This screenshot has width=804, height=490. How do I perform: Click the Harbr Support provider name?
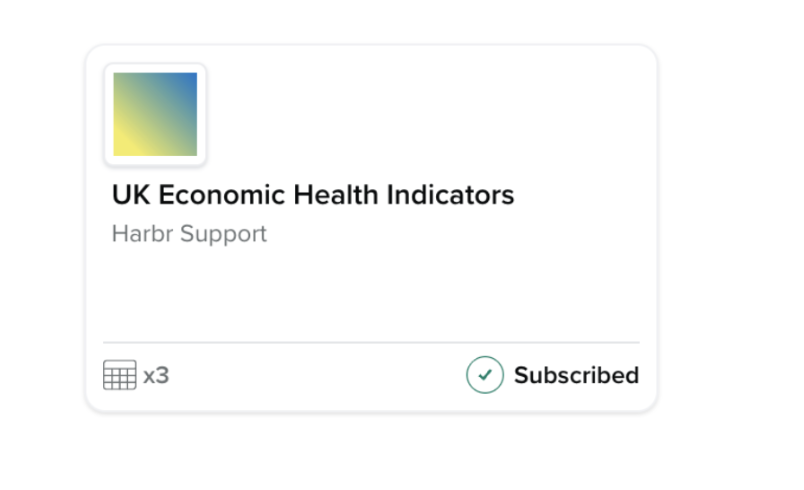click(189, 234)
